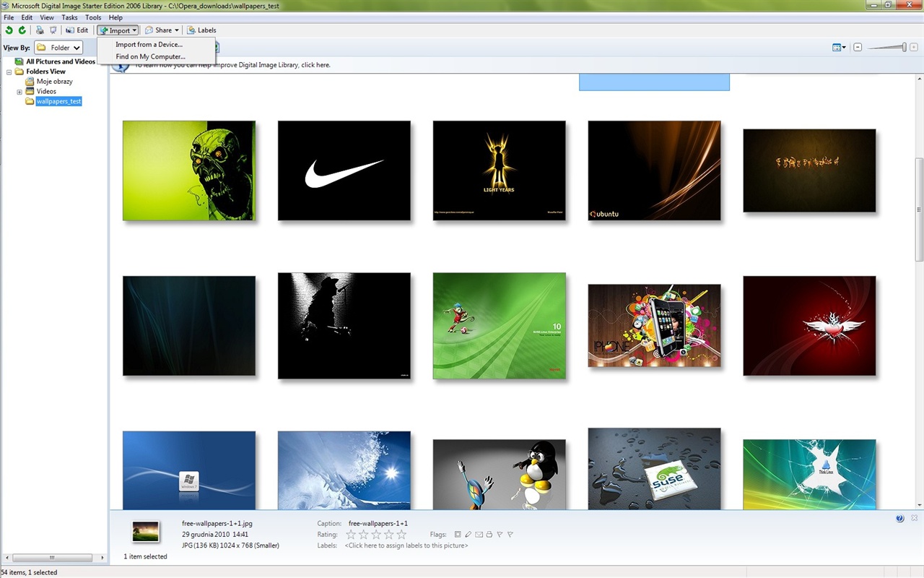The image size is (924, 578).
Task: Open the Tools menu
Action: coord(93,17)
